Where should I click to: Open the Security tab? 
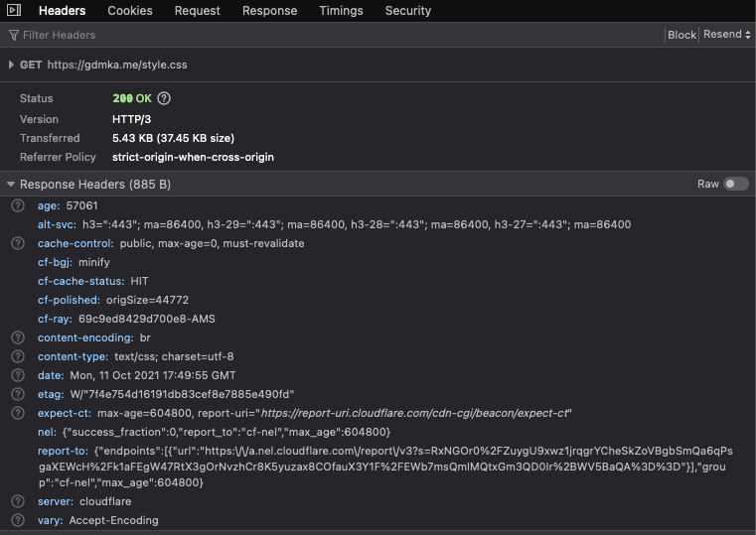click(407, 11)
